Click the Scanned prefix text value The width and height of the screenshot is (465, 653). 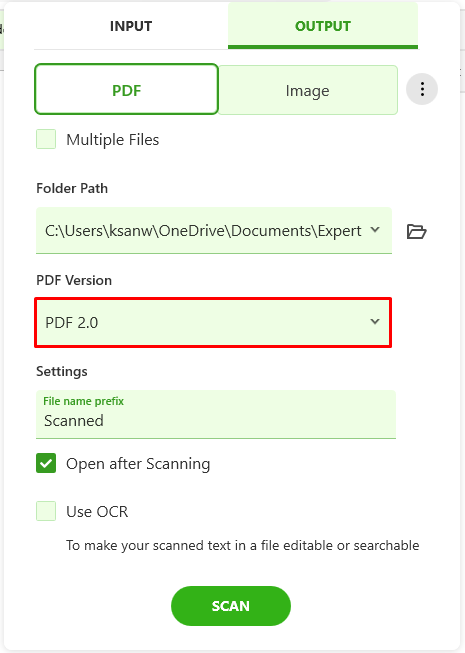coord(74,421)
